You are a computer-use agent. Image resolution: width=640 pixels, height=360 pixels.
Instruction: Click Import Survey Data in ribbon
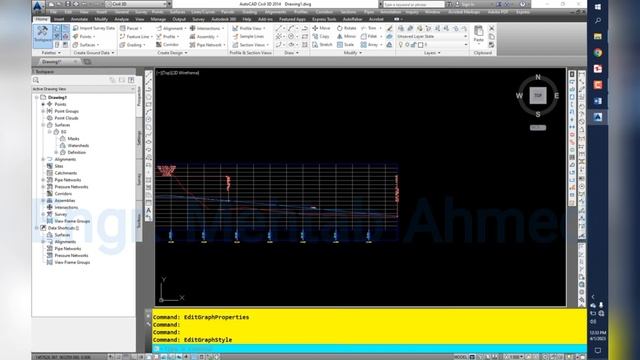click(x=94, y=28)
